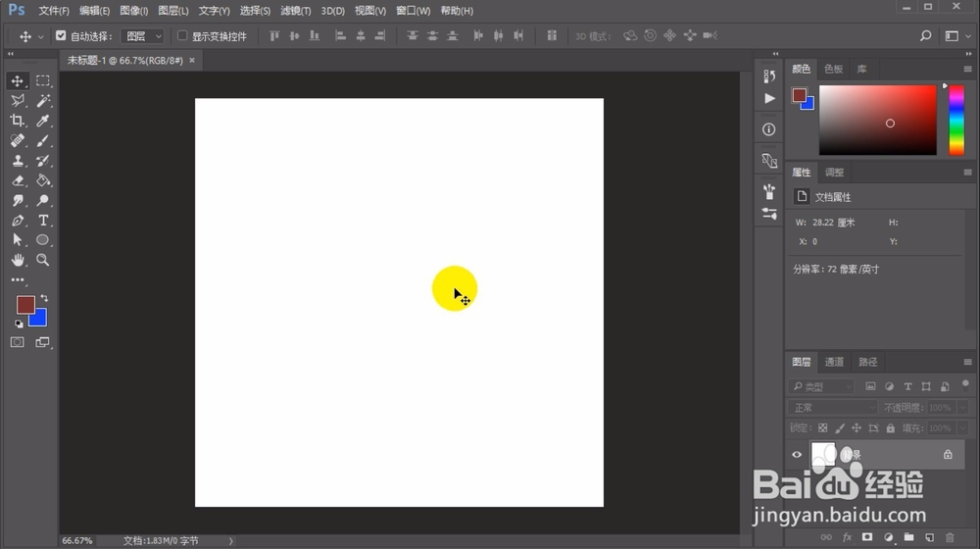Switch to the Swatches tab
This screenshot has width=980, height=549.
pyautogui.click(x=833, y=69)
